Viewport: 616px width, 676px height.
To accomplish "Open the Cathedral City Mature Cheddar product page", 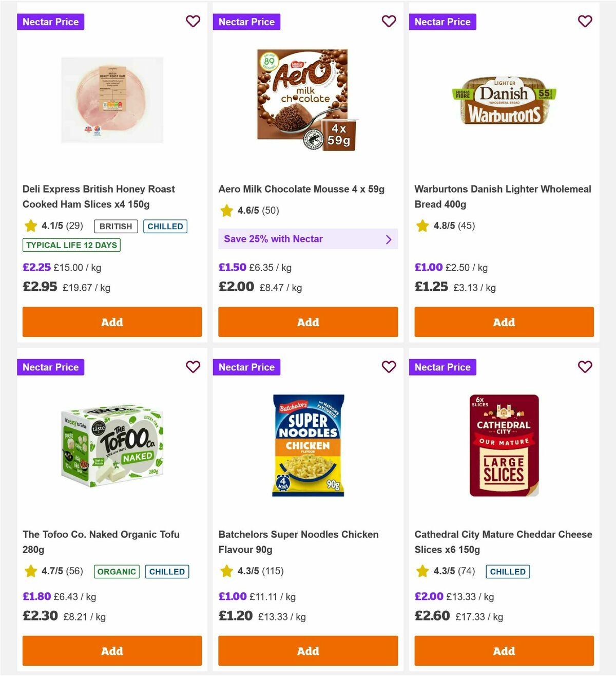I will click(x=503, y=542).
